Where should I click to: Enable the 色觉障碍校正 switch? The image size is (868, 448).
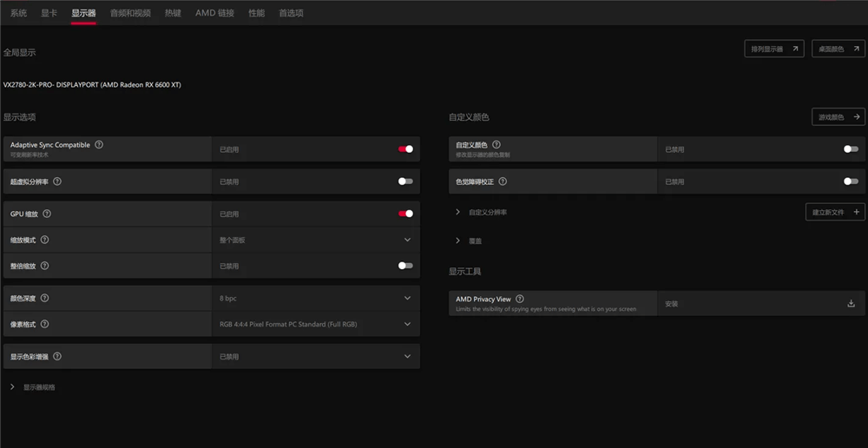[x=851, y=181]
